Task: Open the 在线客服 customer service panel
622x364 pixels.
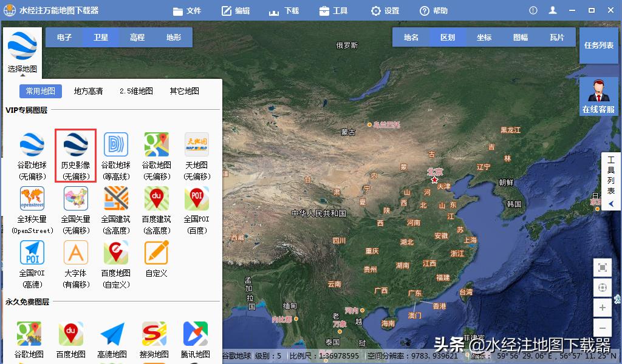Action: click(598, 97)
